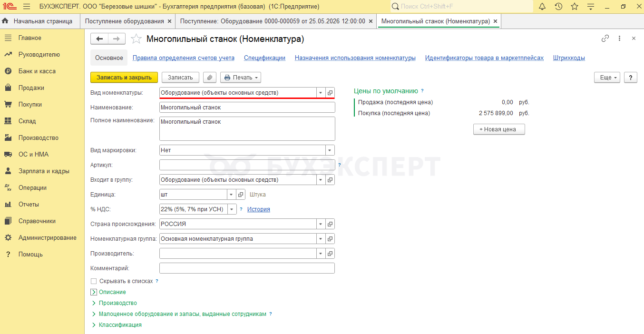Open Банк и касса section
Image resolution: width=644 pixels, height=334 pixels.
pyautogui.click(x=37, y=71)
